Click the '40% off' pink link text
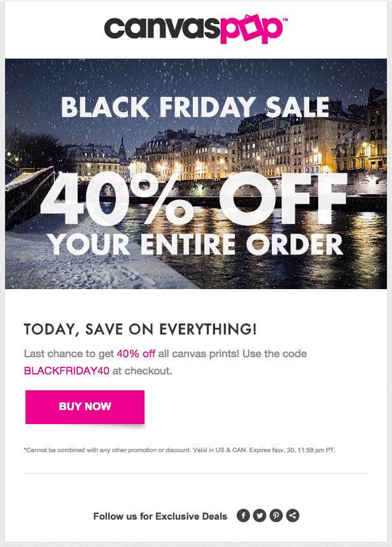This screenshot has width=392, height=547. point(136,354)
